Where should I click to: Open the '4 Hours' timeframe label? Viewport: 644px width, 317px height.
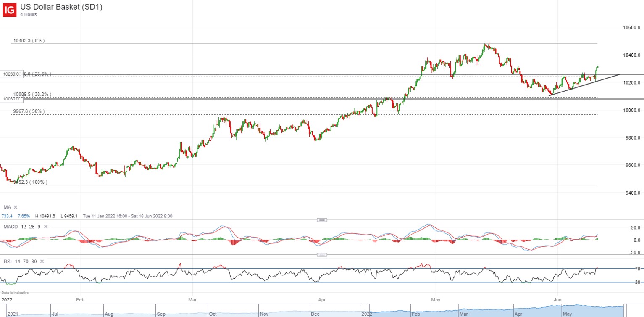(29, 14)
